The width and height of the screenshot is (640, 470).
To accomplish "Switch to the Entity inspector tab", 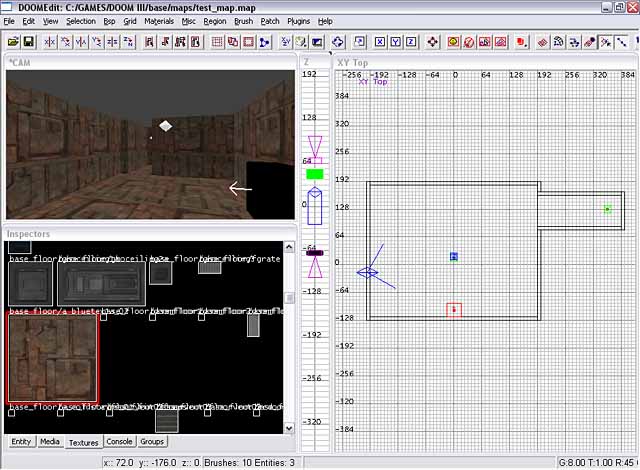I will pos(21,441).
